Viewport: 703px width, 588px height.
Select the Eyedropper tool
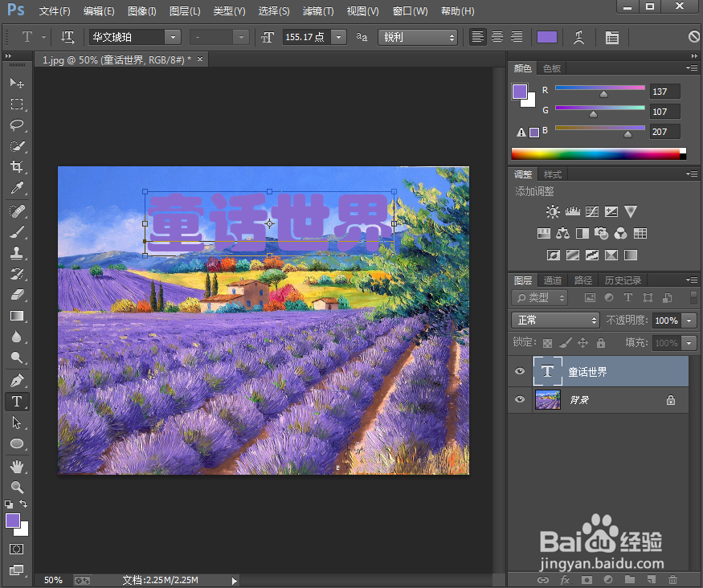pos(17,188)
